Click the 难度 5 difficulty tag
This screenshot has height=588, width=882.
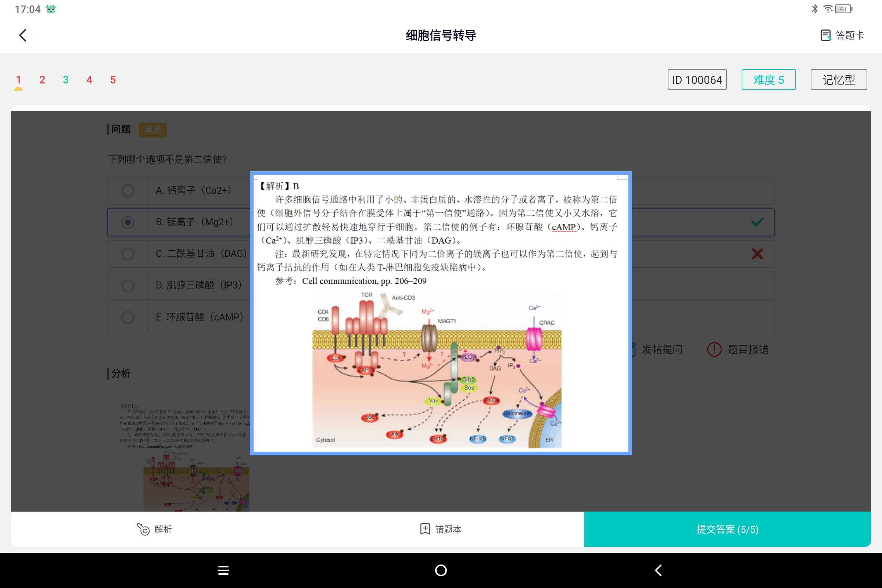click(768, 79)
